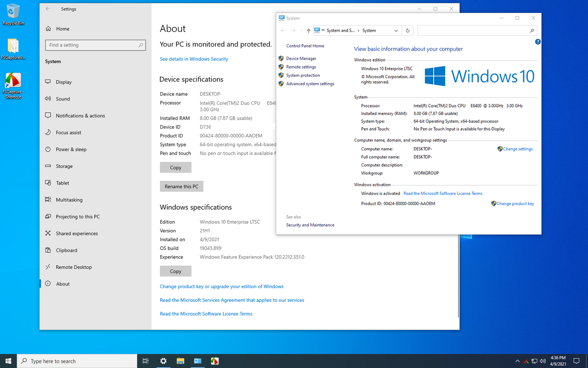The height and width of the screenshot is (368, 588).
Task: Click the System window search box
Action: pyautogui.click(x=477, y=31)
